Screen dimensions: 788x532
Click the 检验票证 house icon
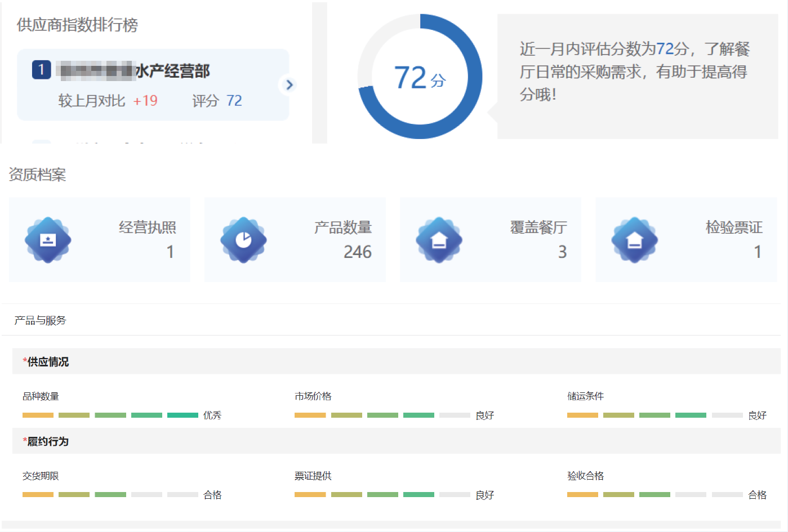point(634,240)
